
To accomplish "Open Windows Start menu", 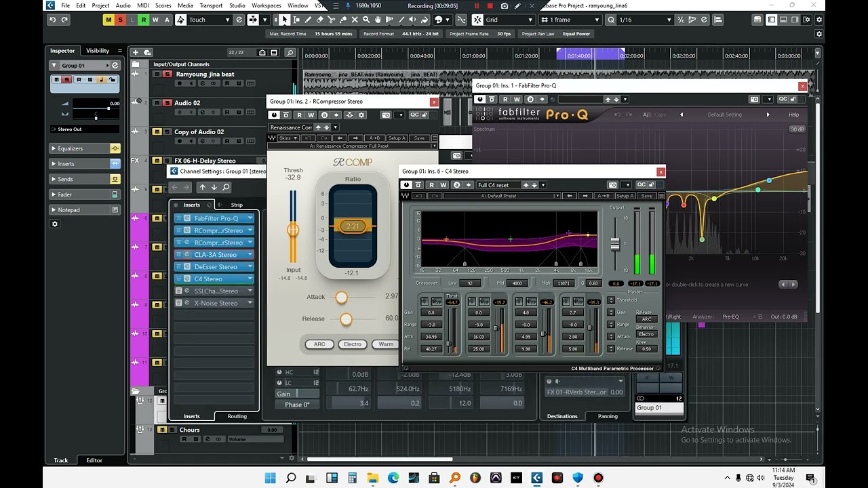I will [270, 478].
